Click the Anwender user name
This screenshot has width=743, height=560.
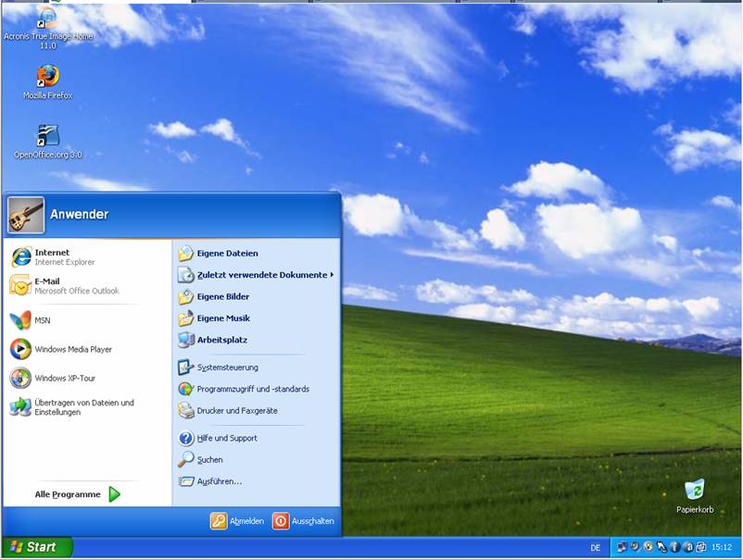[x=80, y=215]
